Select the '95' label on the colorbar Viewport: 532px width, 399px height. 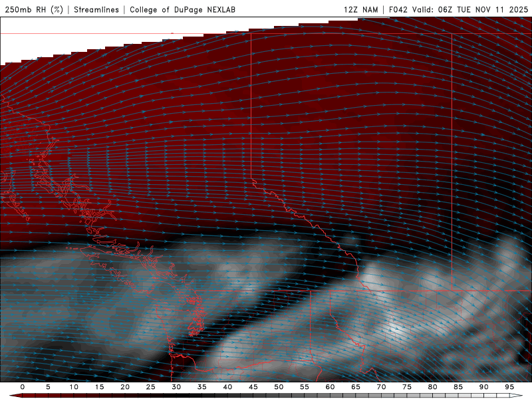(509, 387)
